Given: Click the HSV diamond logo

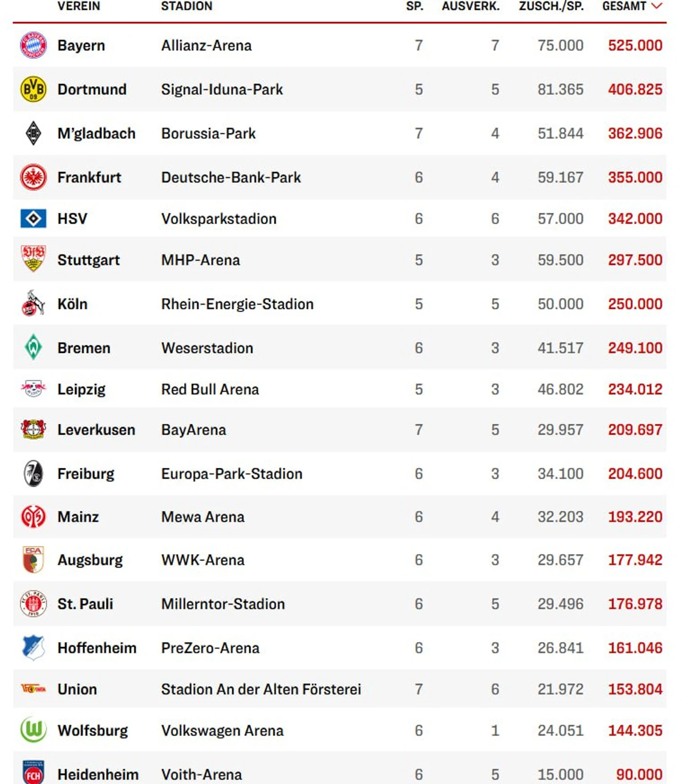Looking at the screenshot, I should (x=33, y=219).
